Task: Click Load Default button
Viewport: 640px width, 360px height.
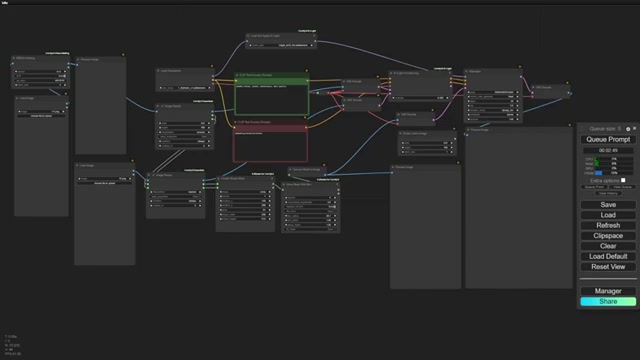Action: (x=608, y=256)
